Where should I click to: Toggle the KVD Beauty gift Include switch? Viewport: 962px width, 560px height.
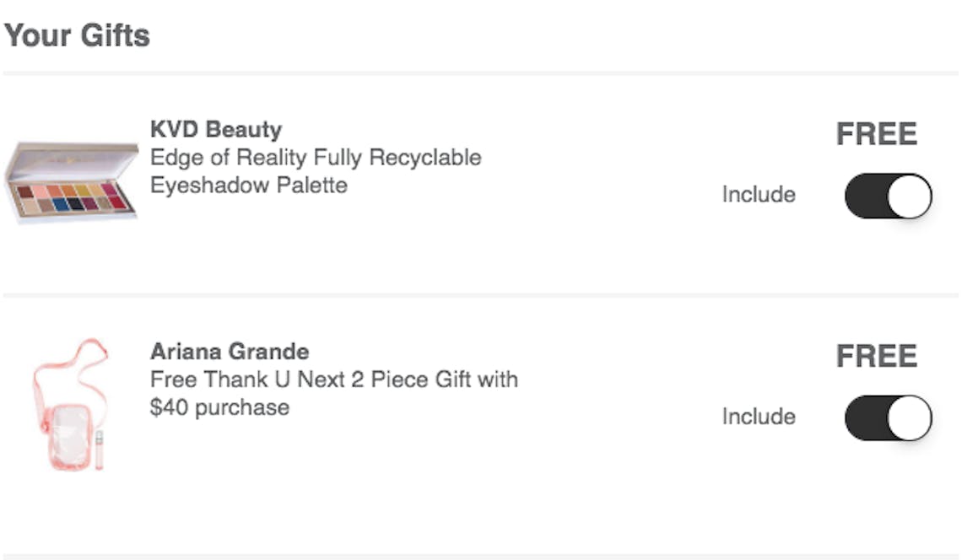(889, 196)
